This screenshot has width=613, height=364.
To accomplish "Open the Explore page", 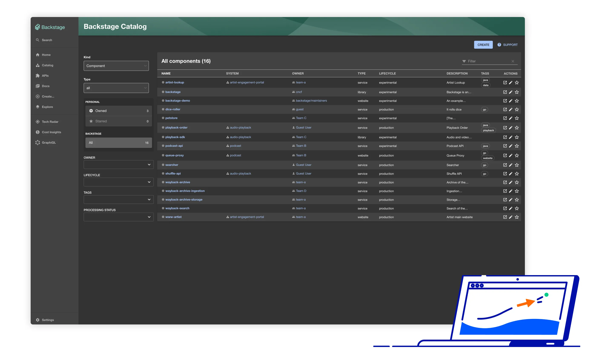I will [47, 107].
